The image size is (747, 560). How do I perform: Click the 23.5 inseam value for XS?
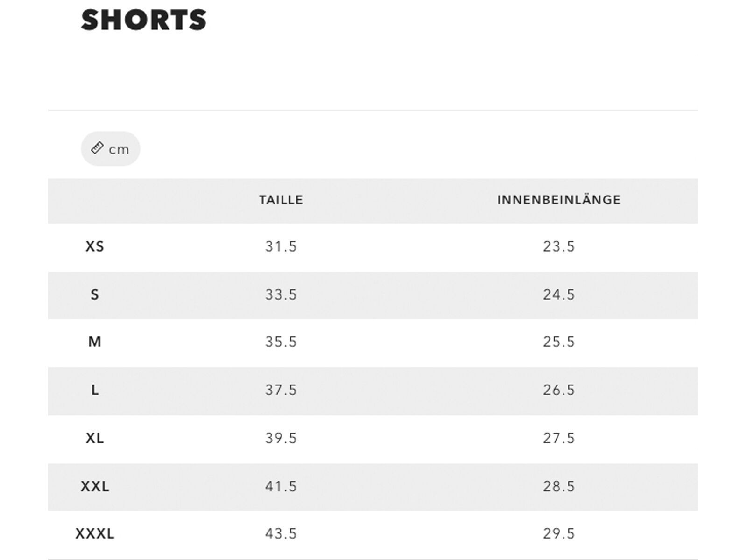pos(558,246)
